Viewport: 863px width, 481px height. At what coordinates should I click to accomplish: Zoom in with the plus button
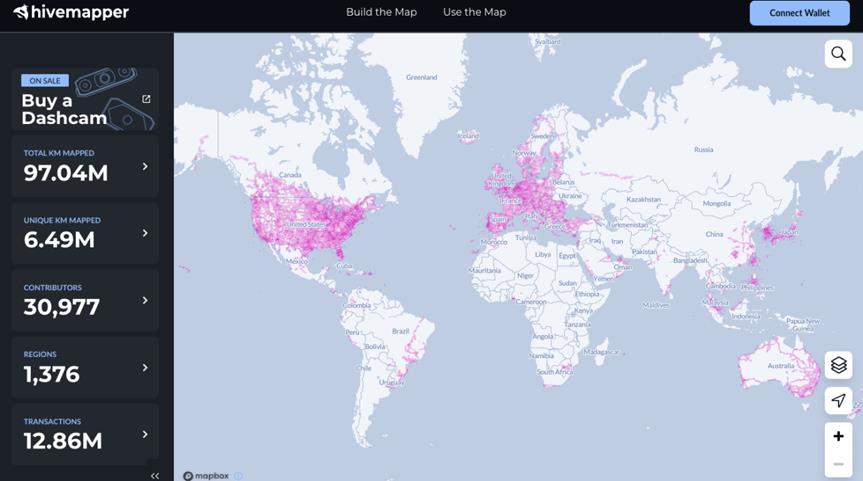point(838,436)
